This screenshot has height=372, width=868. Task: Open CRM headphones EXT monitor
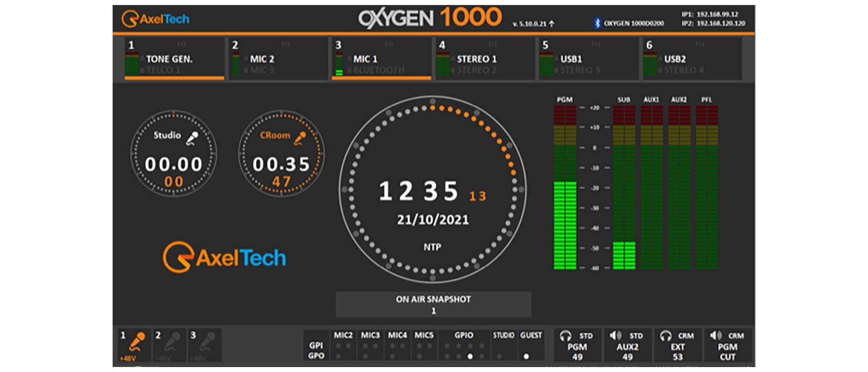(677, 346)
